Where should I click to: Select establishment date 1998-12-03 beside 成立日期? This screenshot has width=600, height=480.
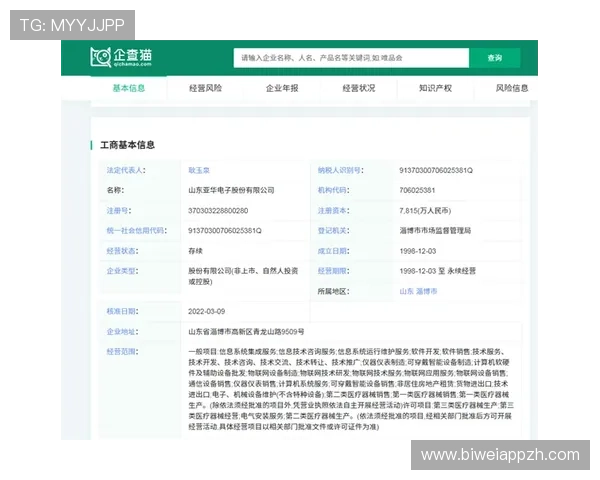pos(418,251)
